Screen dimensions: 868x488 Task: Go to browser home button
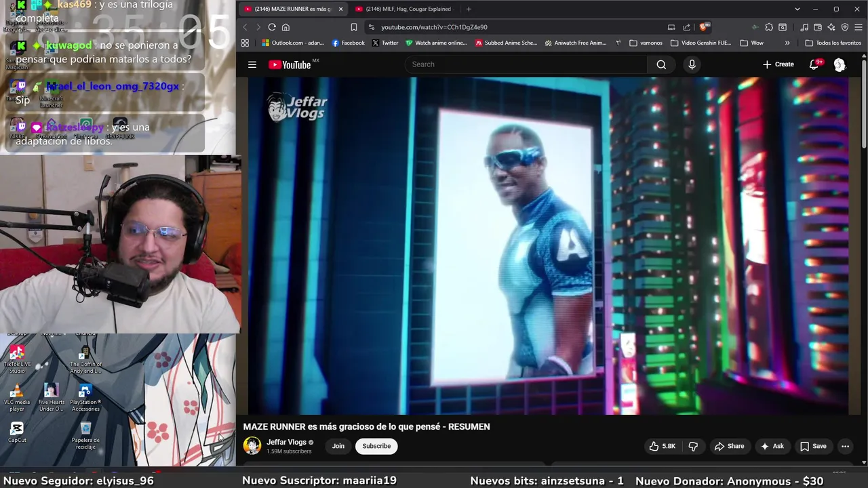click(285, 27)
